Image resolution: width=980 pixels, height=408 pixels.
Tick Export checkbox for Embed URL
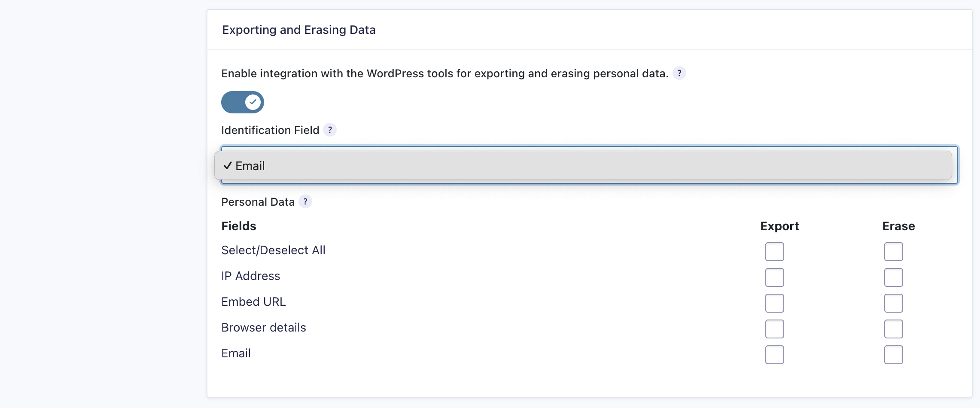(x=774, y=303)
